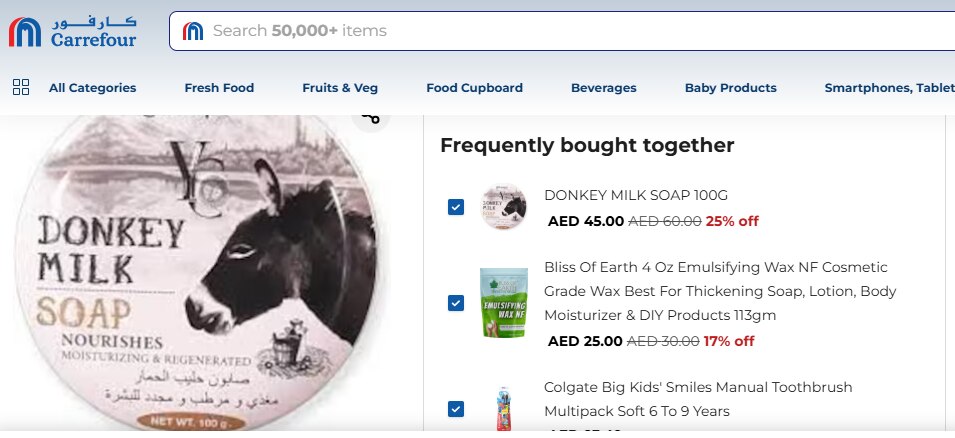The width and height of the screenshot is (955, 438).
Task: Uncheck the Bliss Of Earth Emulsifying Wax checkbox
Action: (x=456, y=303)
